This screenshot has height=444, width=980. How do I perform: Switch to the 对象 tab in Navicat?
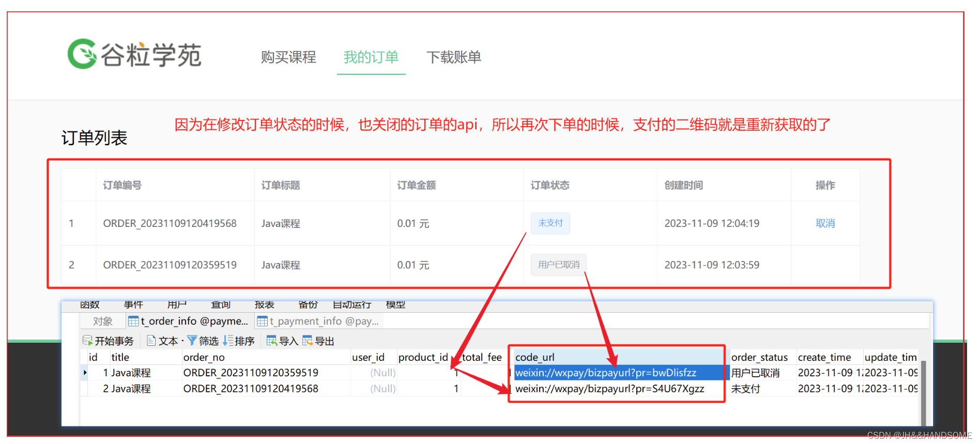(x=102, y=321)
